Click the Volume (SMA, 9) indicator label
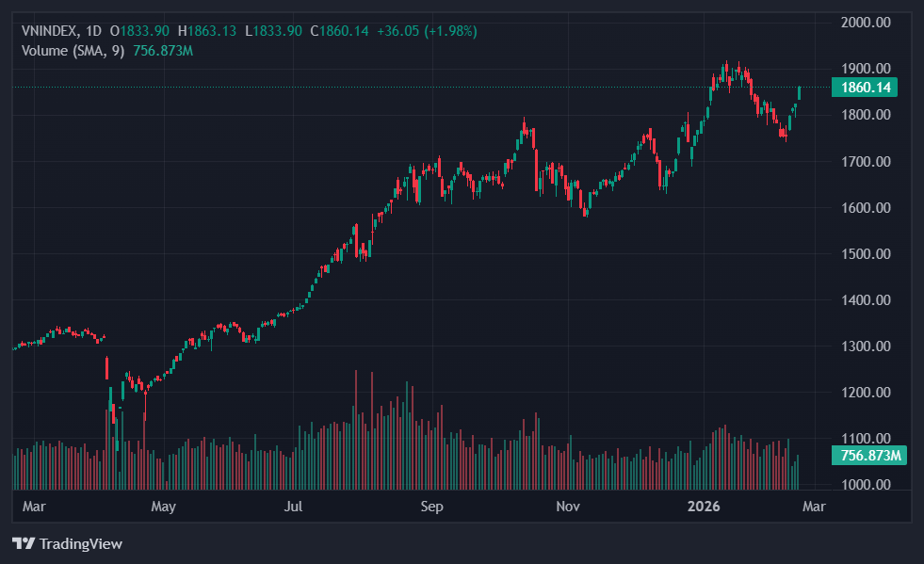This screenshot has width=924, height=564. click(73, 50)
